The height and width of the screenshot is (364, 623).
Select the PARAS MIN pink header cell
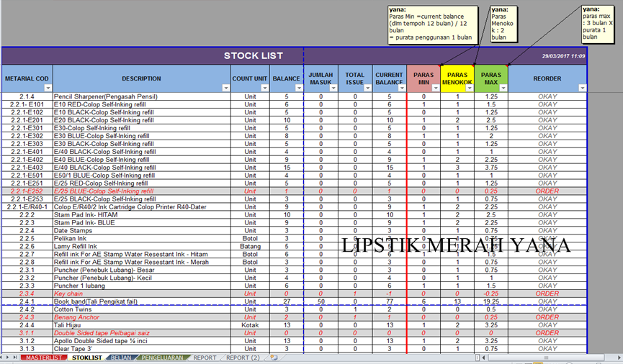423,78
